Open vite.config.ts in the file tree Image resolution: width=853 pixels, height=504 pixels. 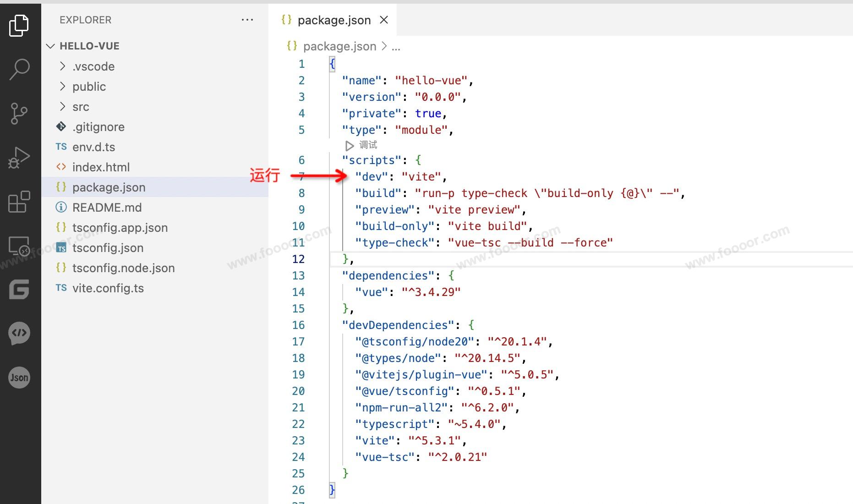[x=108, y=288]
